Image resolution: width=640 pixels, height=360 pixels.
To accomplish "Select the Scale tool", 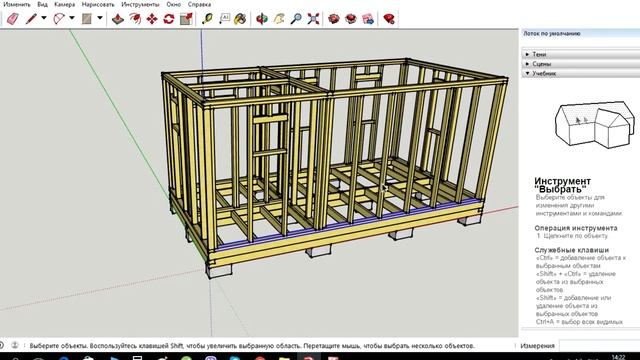I will click(186, 19).
